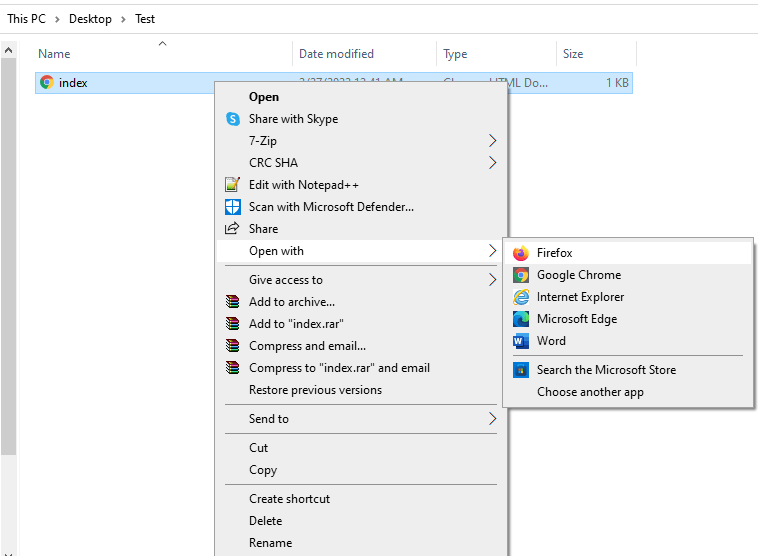758x556 pixels.
Task: Click the WinRAR icon beside Add to archive
Action: coord(233,302)
